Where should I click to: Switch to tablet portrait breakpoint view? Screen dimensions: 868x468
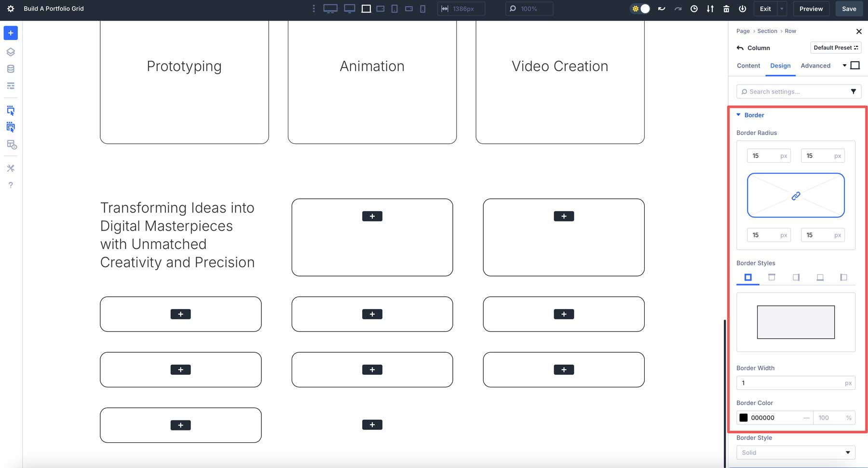tap(395, 9)
